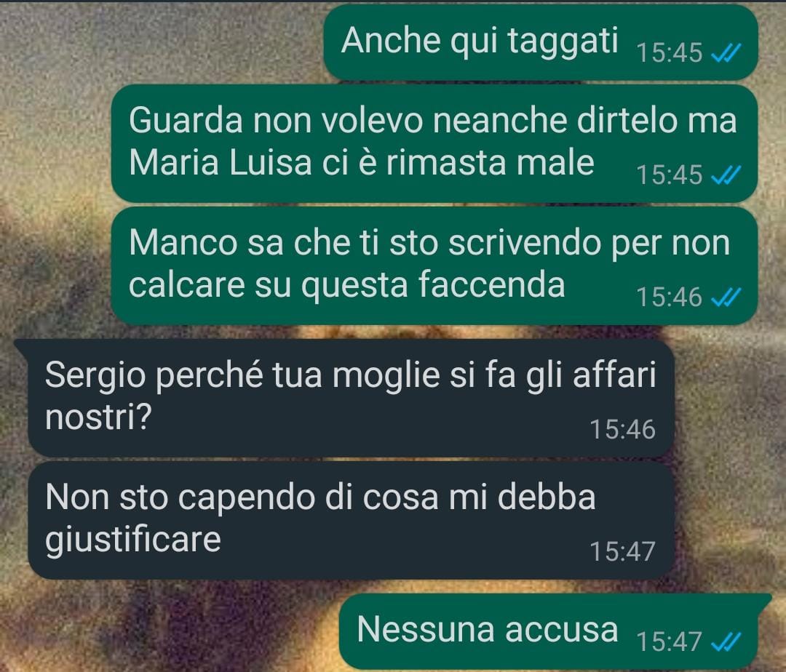Select the 'Anche qui taggati' message bubble
This screenshot has width=786, height=672.
(541, 42)
